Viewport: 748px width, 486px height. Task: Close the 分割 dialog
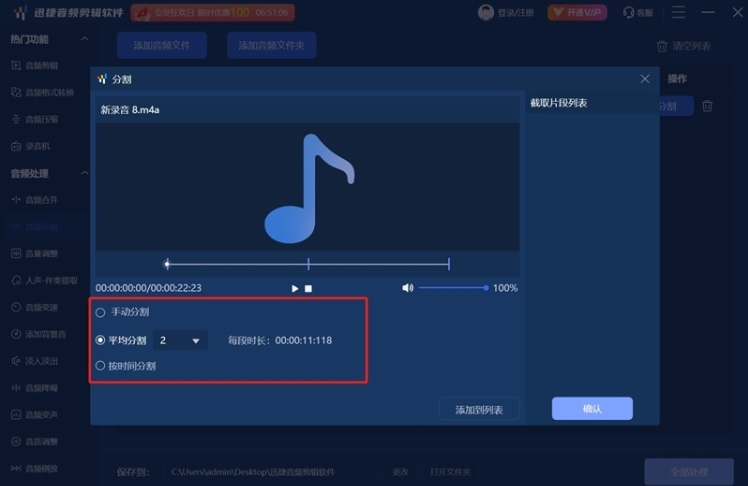645,79
